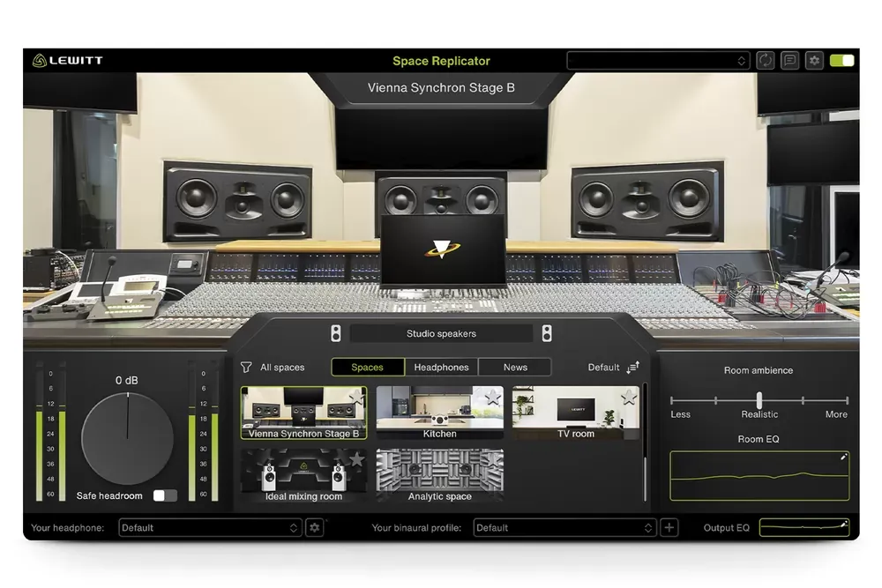
Task: Click the Lewitt logo
Action: click(68, 60)
